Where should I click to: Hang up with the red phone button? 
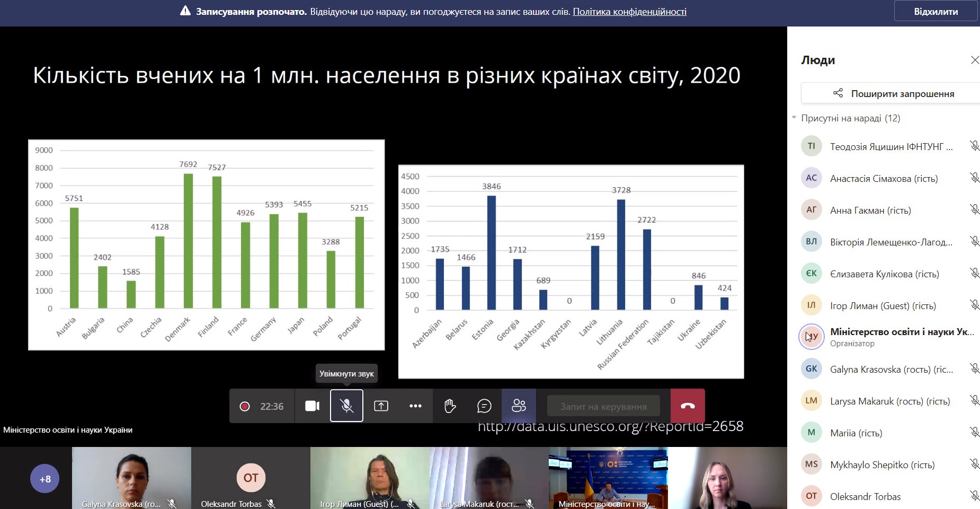pos(688,406)
